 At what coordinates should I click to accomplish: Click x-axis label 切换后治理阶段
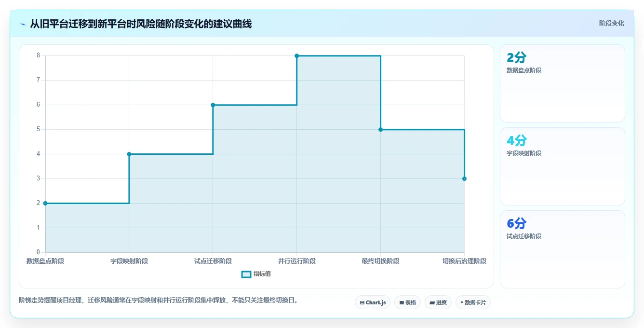pyautogui.click(x=464, y=261)
